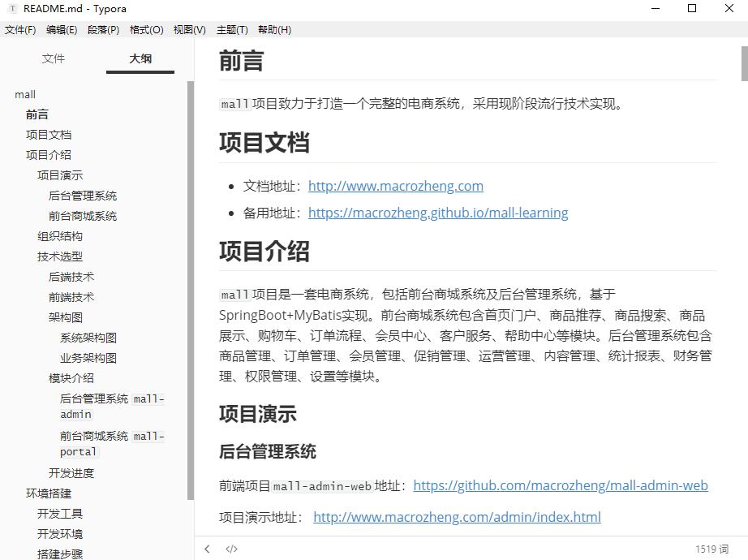Viewport: 748px width, 560px height.
Task: Open the 格式(O) menu
Action: (147, 30)
